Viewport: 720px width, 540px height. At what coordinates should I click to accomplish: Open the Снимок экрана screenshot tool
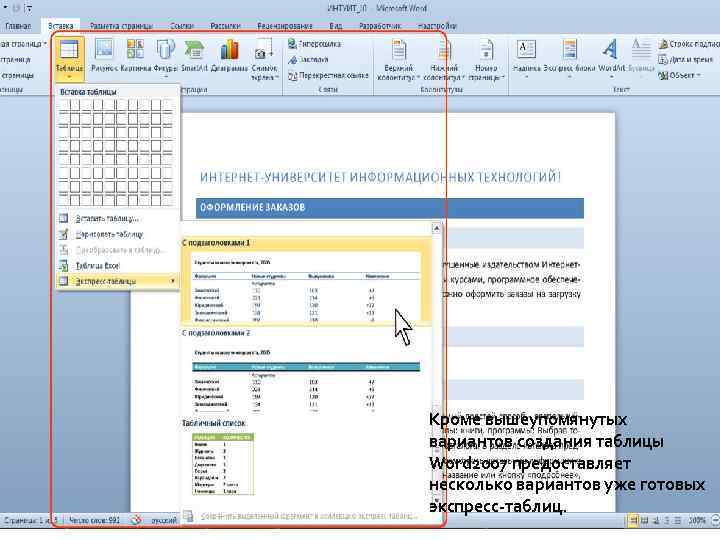[264, 60]
